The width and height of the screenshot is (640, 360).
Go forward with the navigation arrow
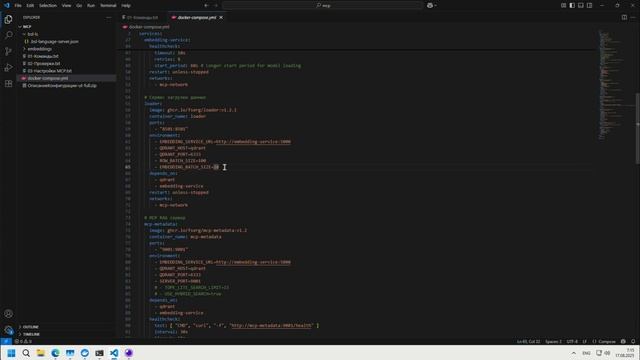(216, 5)
